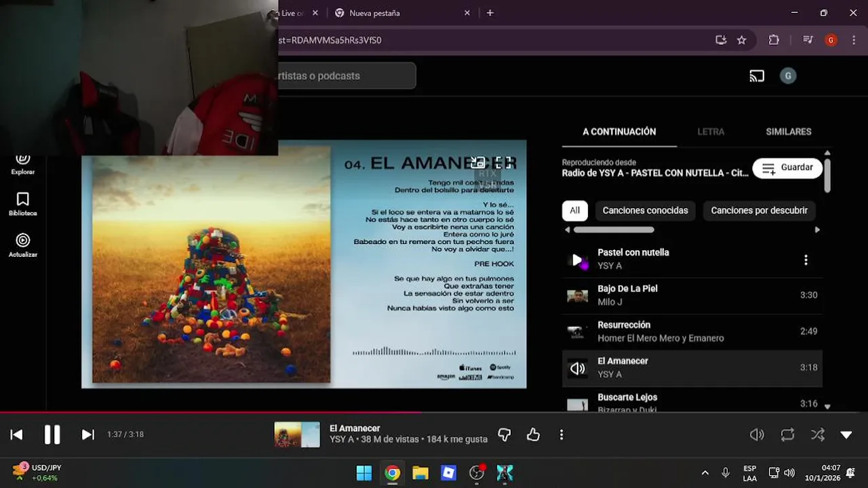
Task: Bookmark this page with the star icon
Action: point(742,40)
